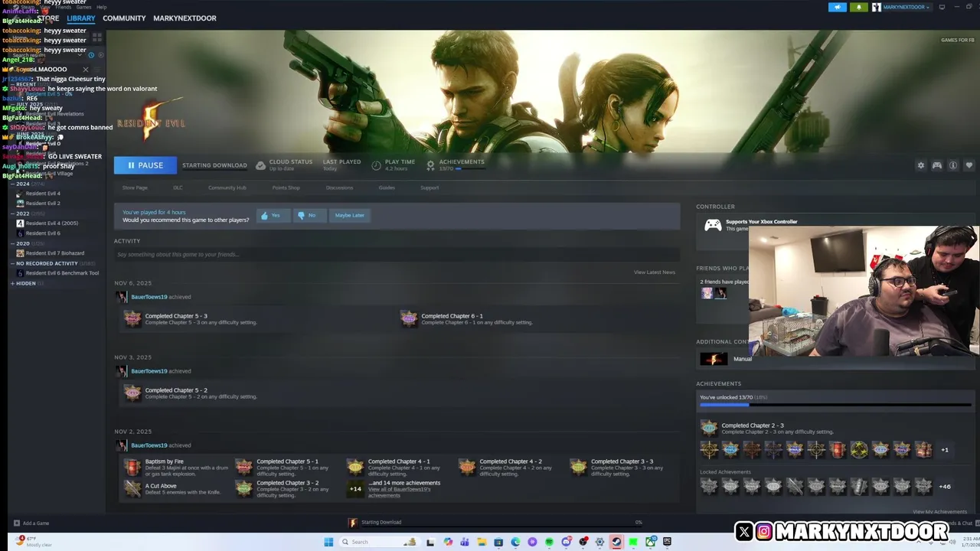980x551 pixels.
Task: Click the Xbox controller support icon
Action: pyautogui.click(x=713, y=225)
